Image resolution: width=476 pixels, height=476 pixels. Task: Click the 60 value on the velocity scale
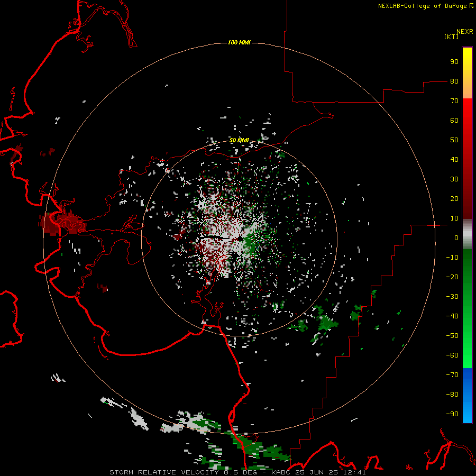[454, 120]
